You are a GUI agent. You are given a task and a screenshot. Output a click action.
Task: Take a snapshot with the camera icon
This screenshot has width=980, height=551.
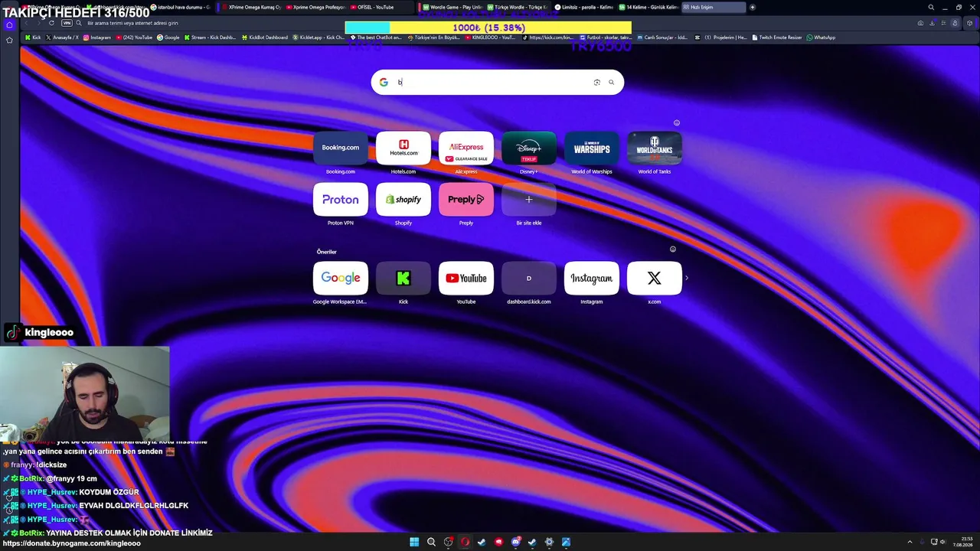pos(920,23)
